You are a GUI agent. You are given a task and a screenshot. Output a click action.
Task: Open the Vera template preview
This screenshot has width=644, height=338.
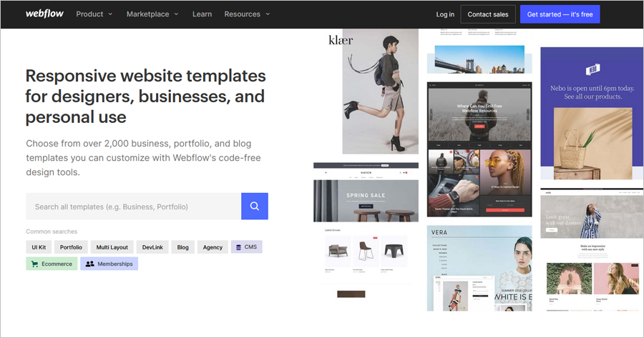point(479,268)
